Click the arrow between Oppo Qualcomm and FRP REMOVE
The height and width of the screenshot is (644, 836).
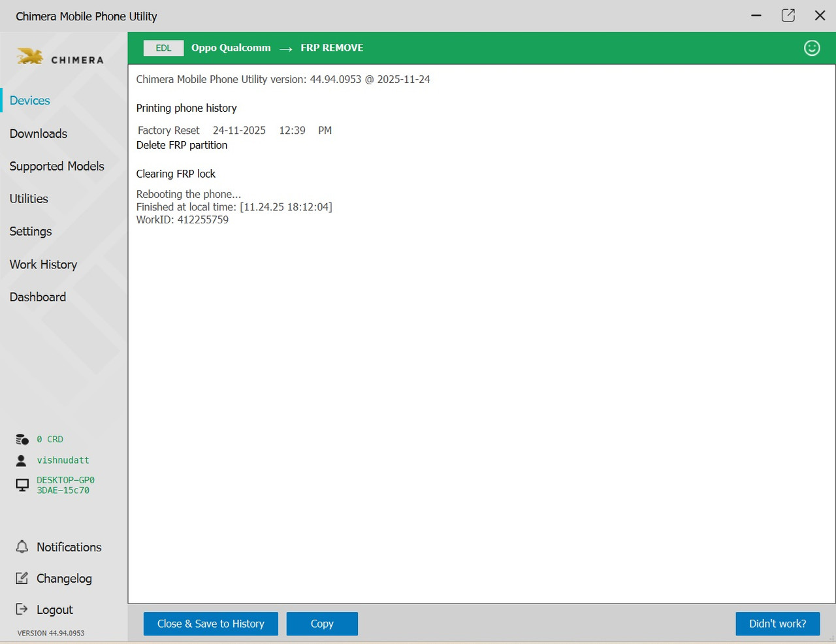click(285, 48)
